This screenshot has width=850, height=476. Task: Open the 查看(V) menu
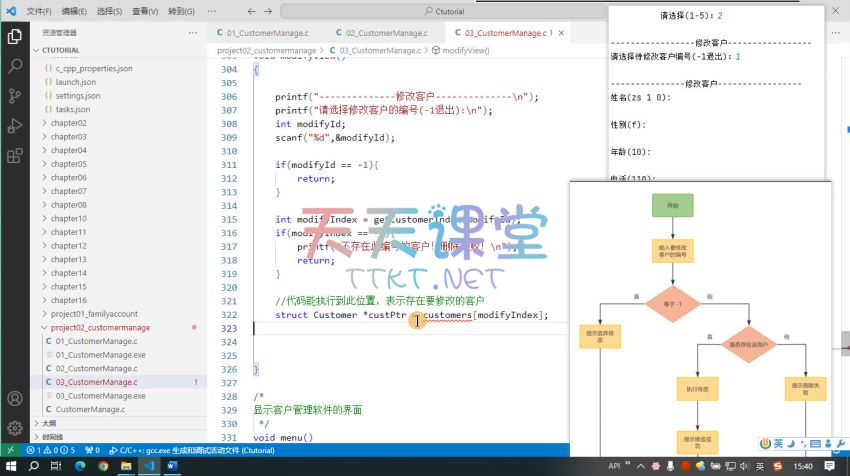(145, 11)
